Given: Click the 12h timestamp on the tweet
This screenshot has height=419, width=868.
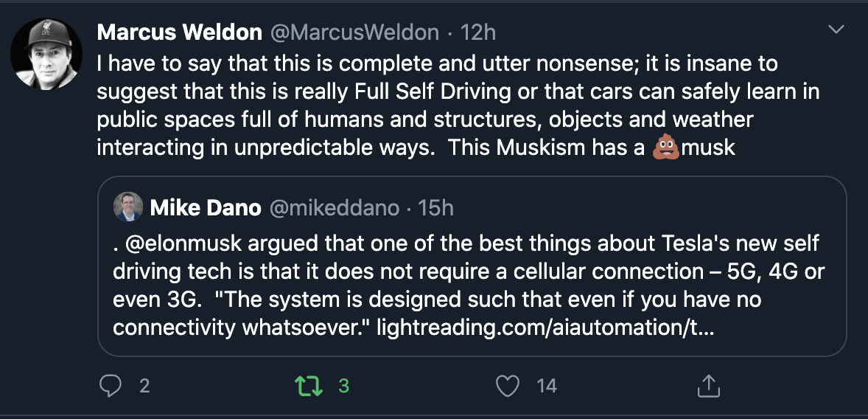Looking at the screenshot, I should click(x=477, y=32).
